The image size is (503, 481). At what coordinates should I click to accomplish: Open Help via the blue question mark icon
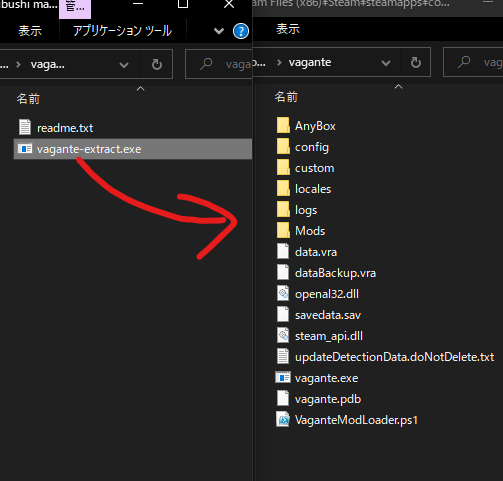[x=241, y=31]
